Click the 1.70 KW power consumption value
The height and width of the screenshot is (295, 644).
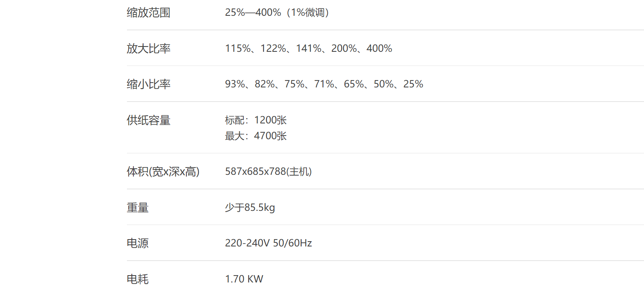[244, 279]
